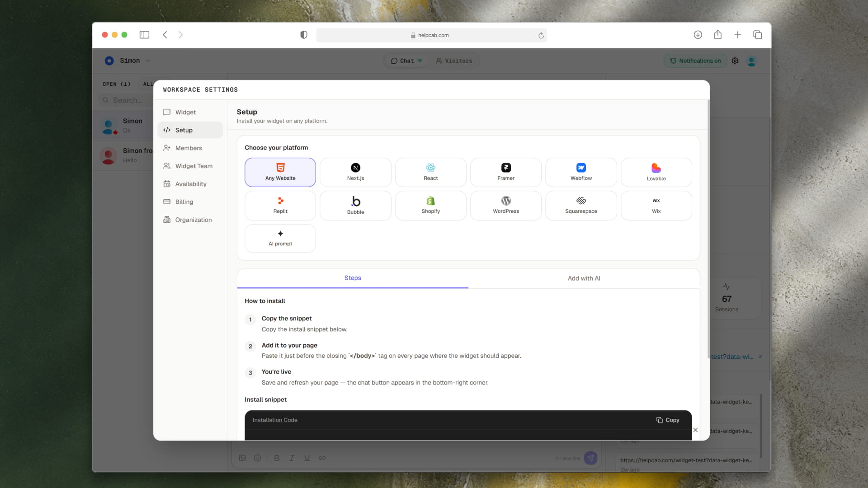Image resolution: width=868 pixels, height=488 pixels.
Task: Choose the Shopify platform
Action: (431, 206)
